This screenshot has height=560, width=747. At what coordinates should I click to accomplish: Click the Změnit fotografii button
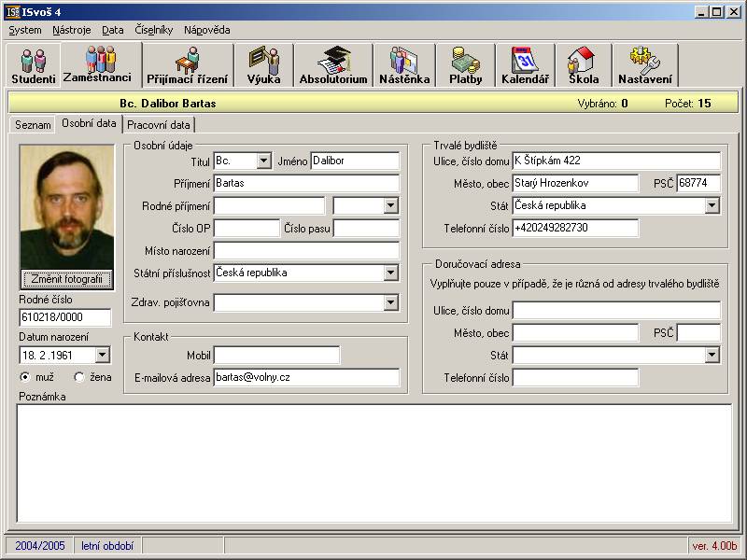tap(66, 279)
